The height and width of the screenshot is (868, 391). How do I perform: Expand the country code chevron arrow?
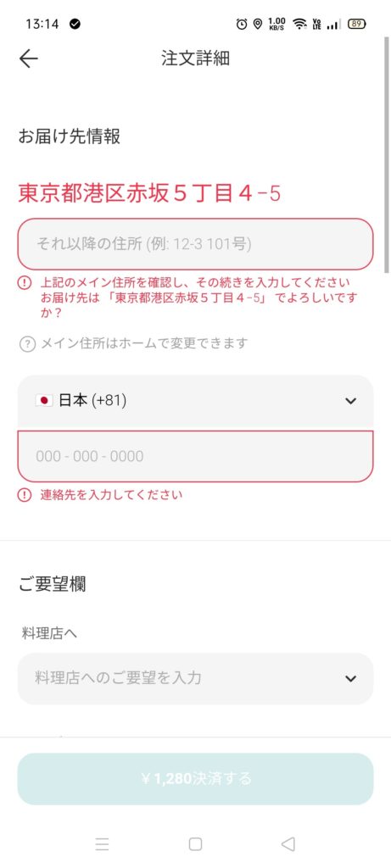tap(350, 401)
